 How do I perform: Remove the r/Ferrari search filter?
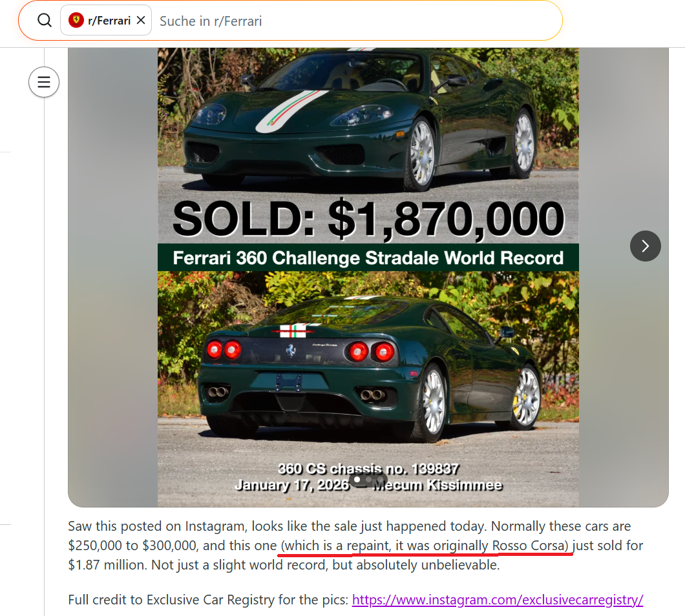click(x=141, y=20)
